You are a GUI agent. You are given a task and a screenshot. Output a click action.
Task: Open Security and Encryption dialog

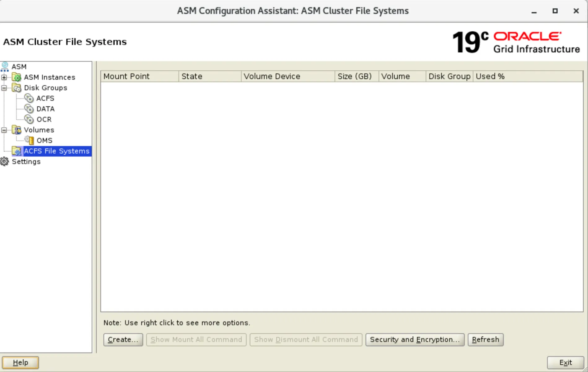(x=415, y=339)
